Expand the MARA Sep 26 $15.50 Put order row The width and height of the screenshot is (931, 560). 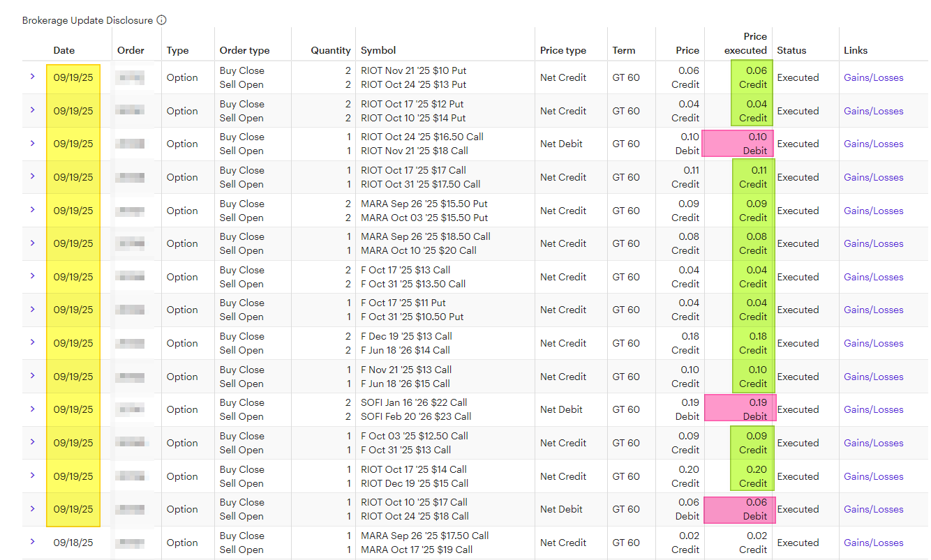(x=33, y=210)
